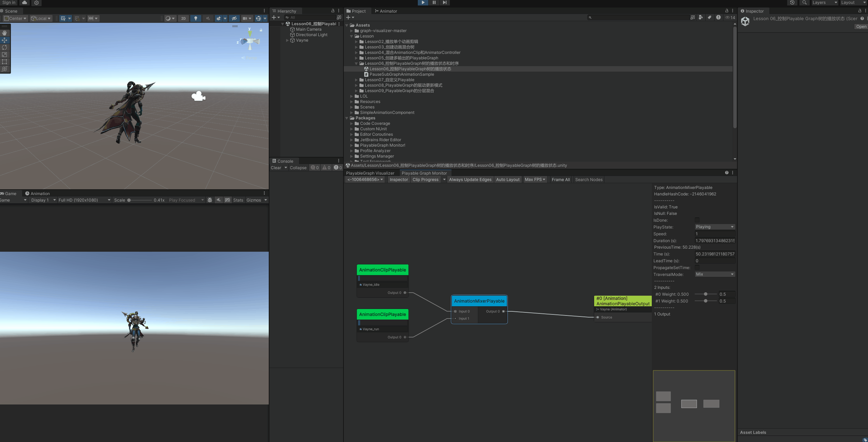Viewport: 868px width, 442px height.
Task: Toggle scene lighting lightbulb icon
Action: (x=195, y=18)
